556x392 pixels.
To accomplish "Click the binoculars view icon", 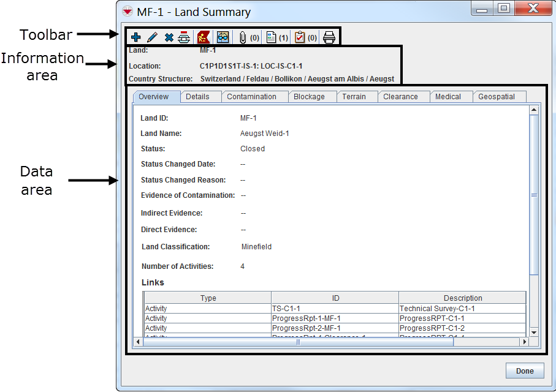I will [x=223, y=37].
